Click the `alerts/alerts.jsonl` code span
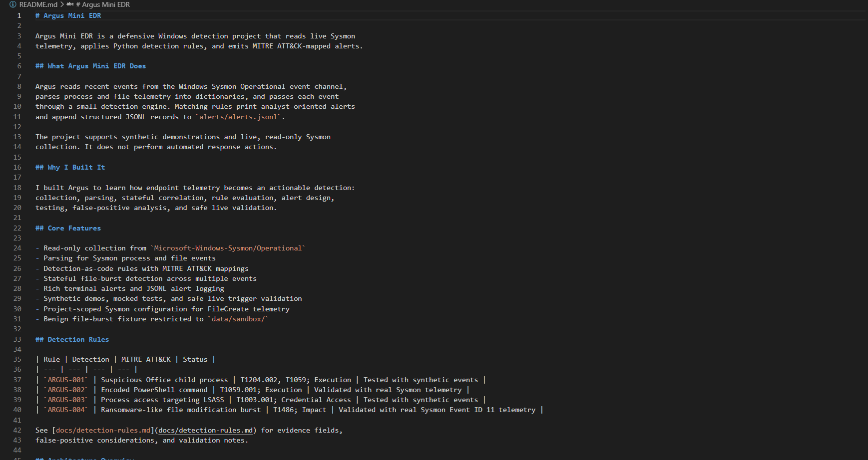The width and height of the screenshot is (868, 460). [238, 117]
